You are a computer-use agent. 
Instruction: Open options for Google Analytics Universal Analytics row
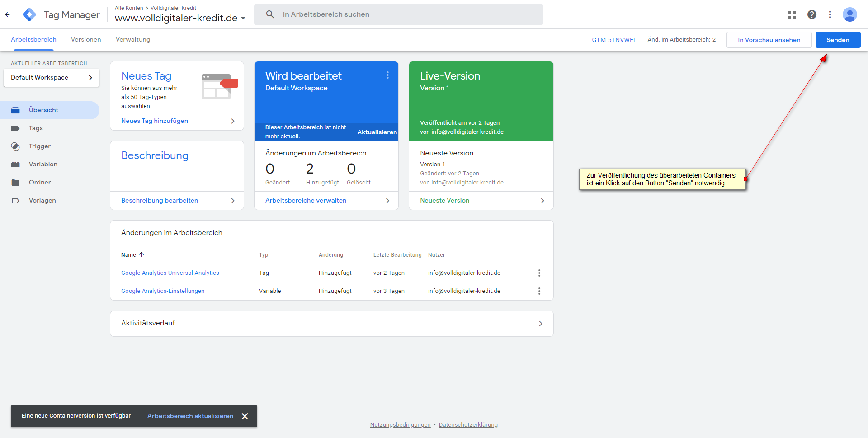pos(539,273)
